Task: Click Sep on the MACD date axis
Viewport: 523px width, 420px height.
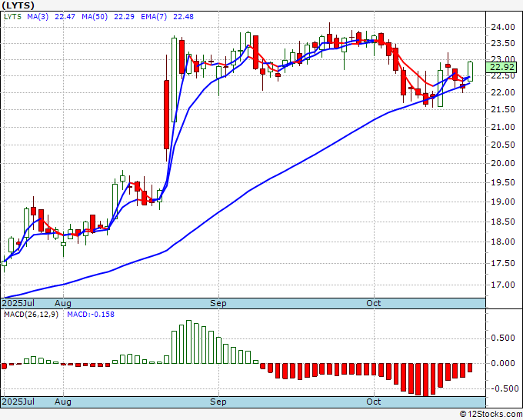Action: click(218, 402)
